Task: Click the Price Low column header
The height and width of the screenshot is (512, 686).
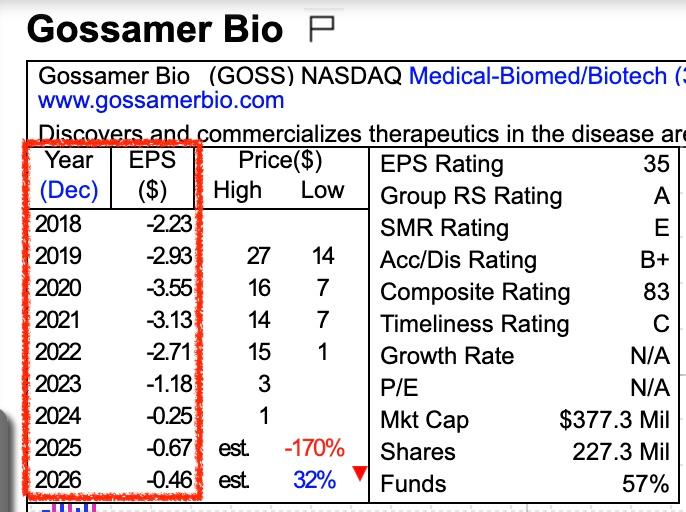Action: pos(322,190)
